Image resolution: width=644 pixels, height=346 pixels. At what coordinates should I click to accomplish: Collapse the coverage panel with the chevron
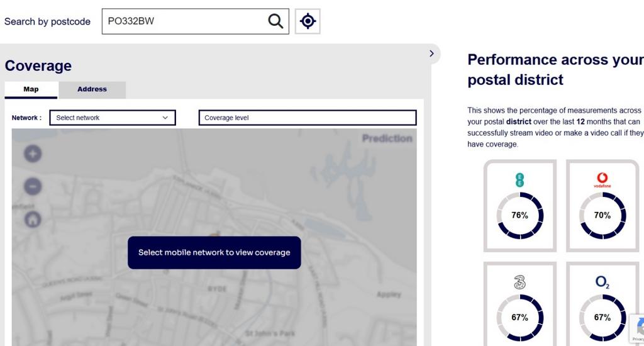[x=431, y=53]
